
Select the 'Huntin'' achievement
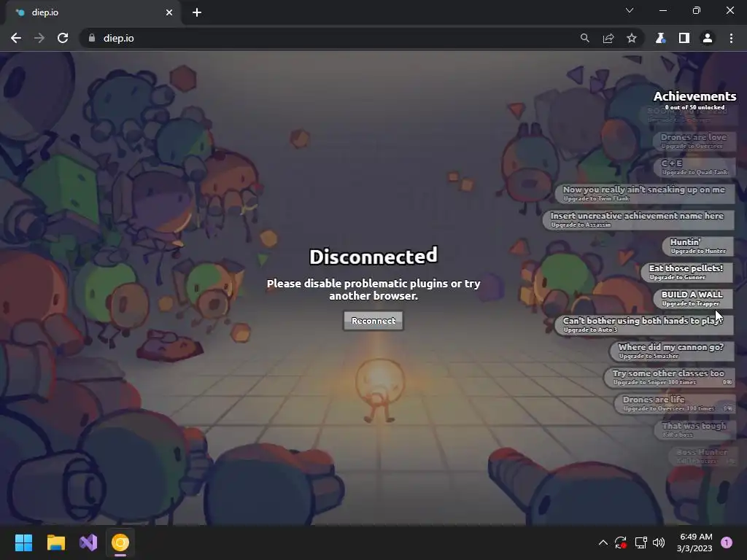(698, 246)
